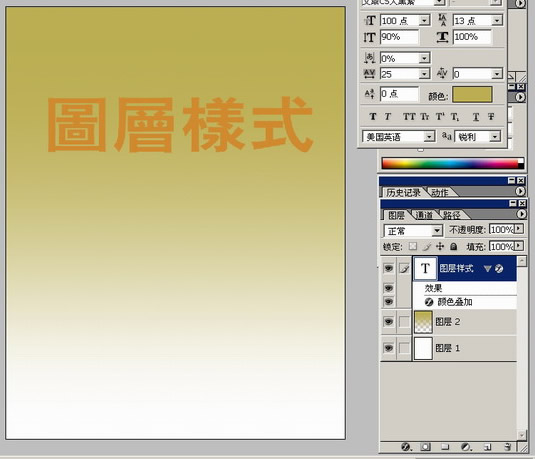
Task: Toggle lock position
Action: click(x=440, y=246)
